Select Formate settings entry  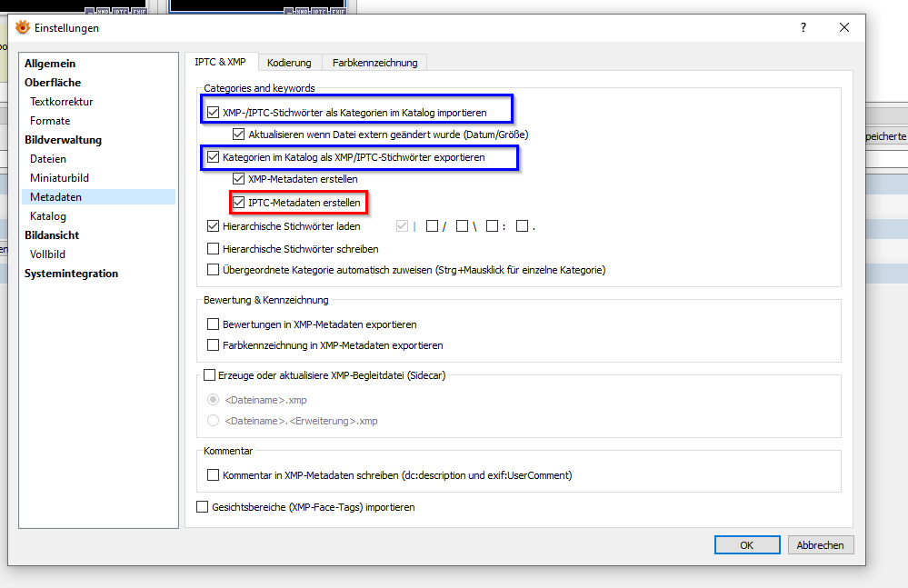(x=50, y=121)
